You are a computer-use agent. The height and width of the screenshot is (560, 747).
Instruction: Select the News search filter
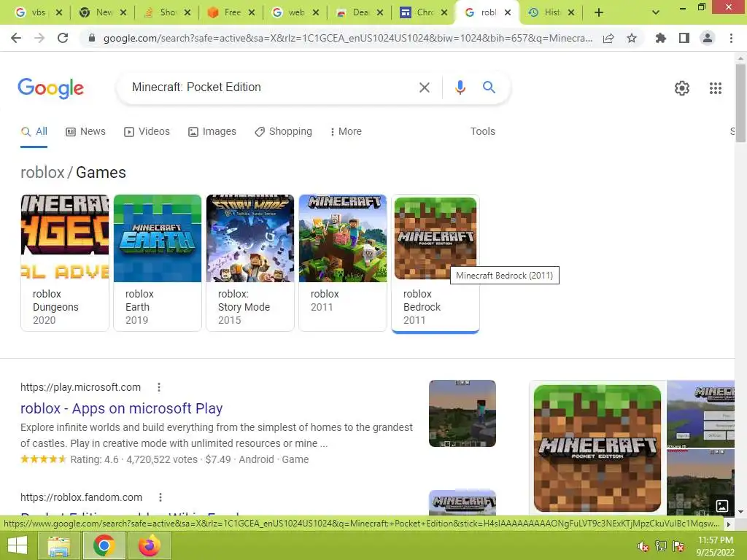coord(85,132)
